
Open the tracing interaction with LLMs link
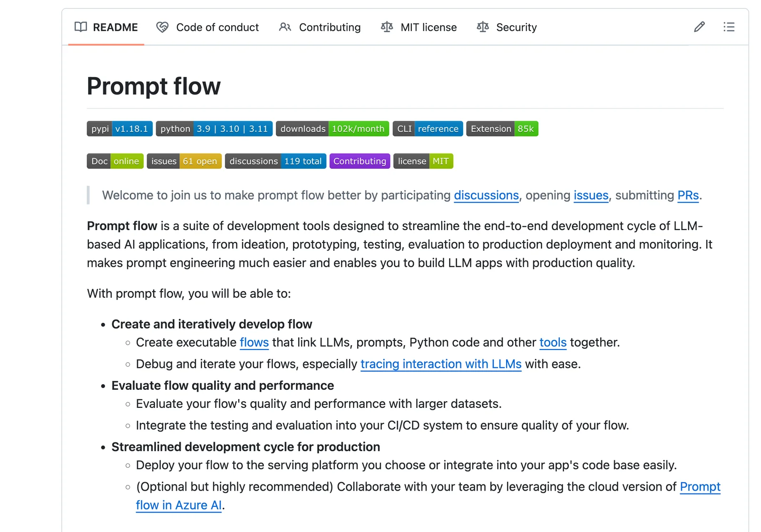coord(441,364)
